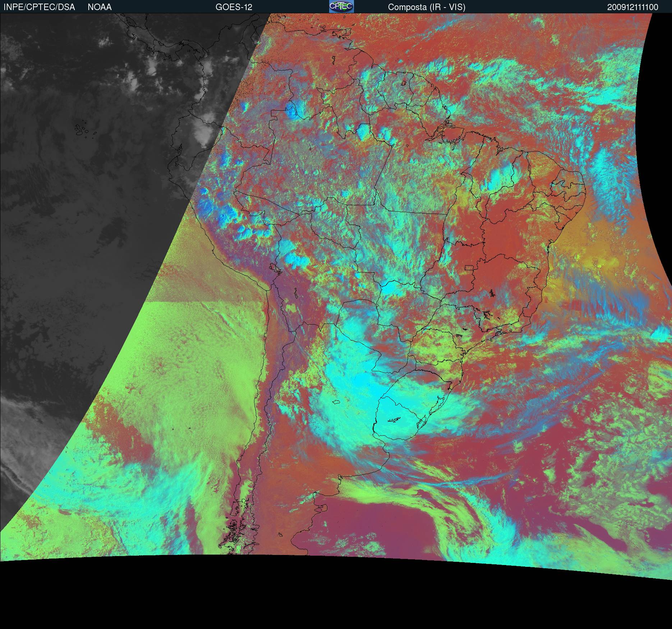This screenshot has height=629, width=672.
Task: Click the 200912111100 timestamp
Action: (633, 7)
